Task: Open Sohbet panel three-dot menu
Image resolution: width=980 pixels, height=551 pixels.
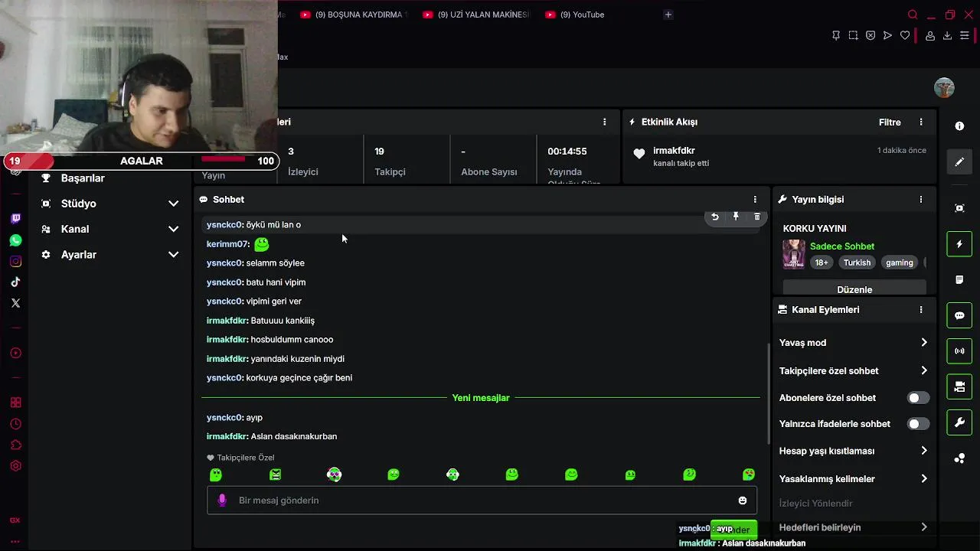Action: 755,200
